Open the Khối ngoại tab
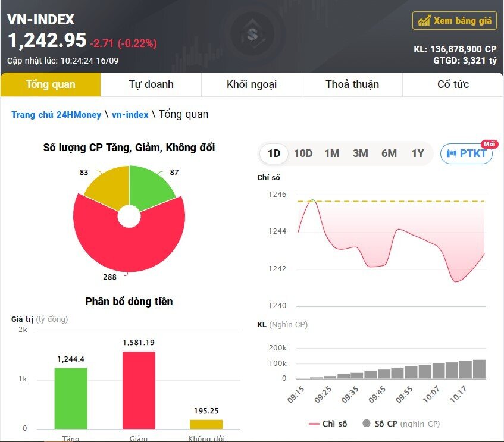 [x=252, y=84]
